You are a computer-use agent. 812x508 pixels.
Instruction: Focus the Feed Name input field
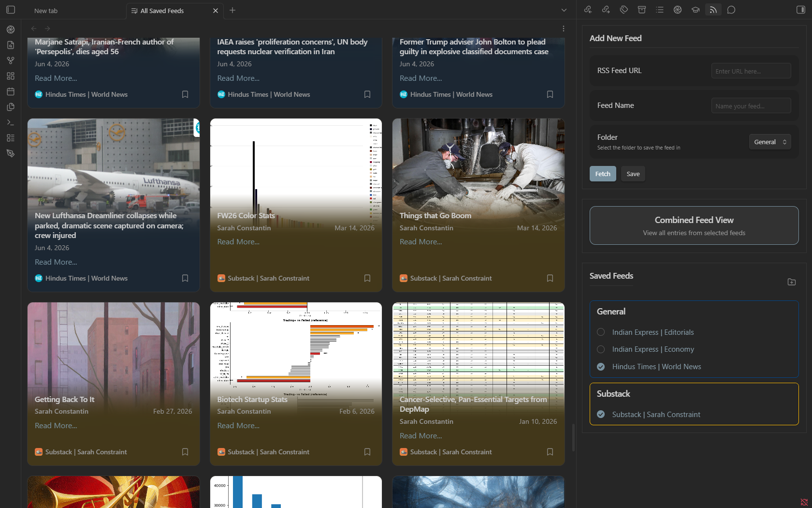pos(751,105)
